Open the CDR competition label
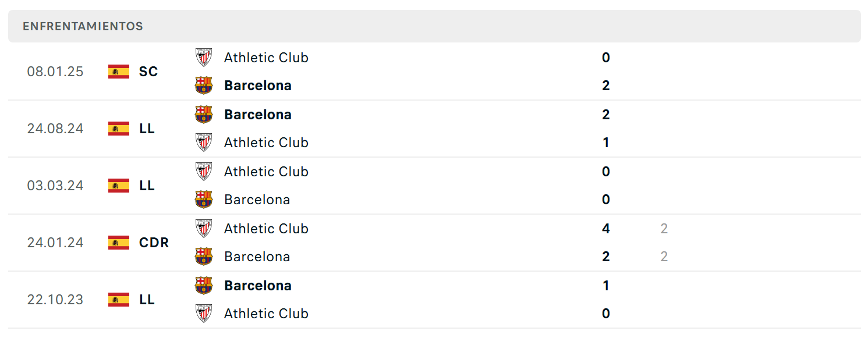Viewport: 868px width, 338px height. point(154,243)
